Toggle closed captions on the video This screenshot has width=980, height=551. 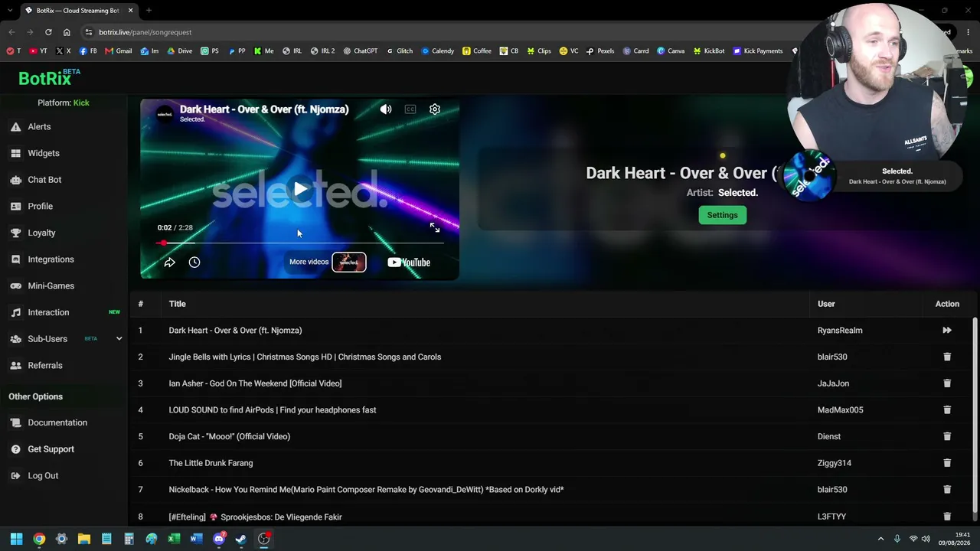[410, 109]
